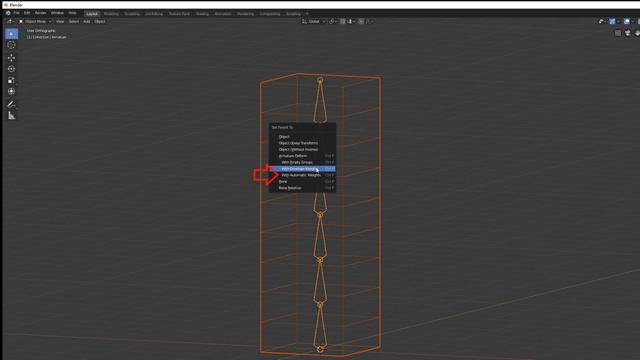This screenshot has width=640, height=360.
Task: Switch to the UV Editing workspace tab
Action: click(154, 14)
